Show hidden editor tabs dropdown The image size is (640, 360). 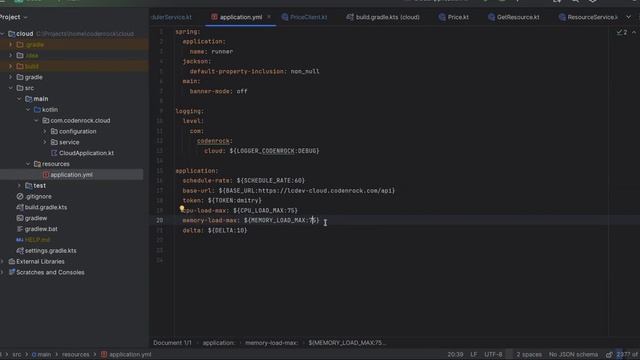tap(629, 17)
